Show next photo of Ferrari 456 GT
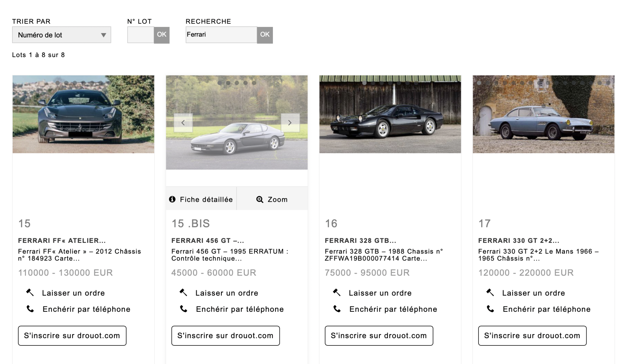The width and height of the screenshot is (633, 364). 290,123
